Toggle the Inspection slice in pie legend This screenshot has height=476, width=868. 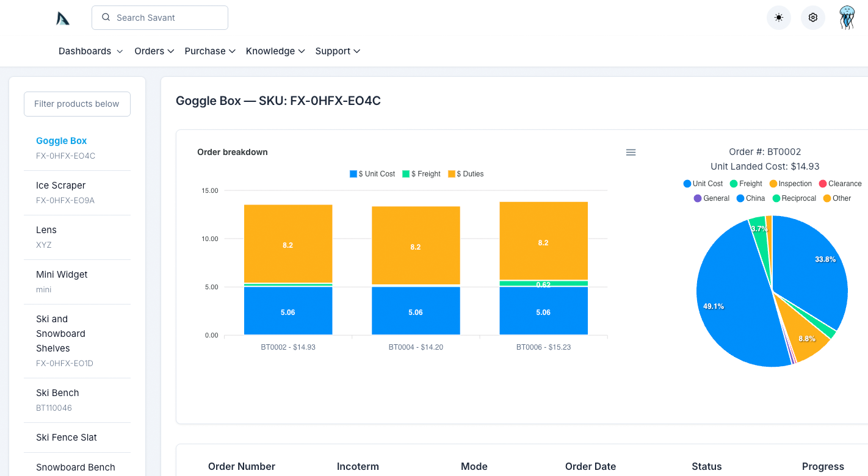[x=791, y=184]
